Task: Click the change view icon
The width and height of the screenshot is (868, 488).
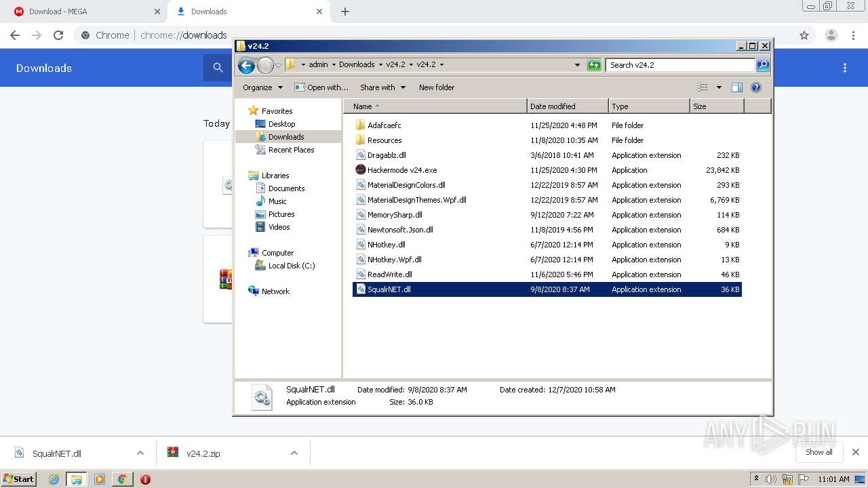Action: (703, 87)
